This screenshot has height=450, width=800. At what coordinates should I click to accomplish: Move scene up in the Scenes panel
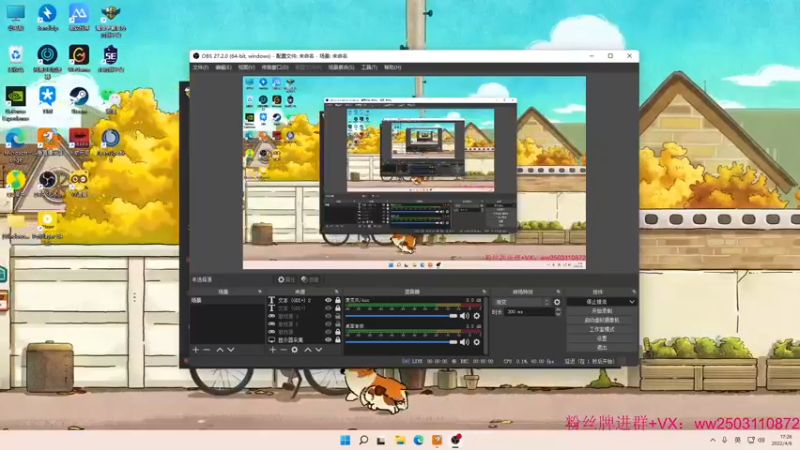tap(220, 349)
